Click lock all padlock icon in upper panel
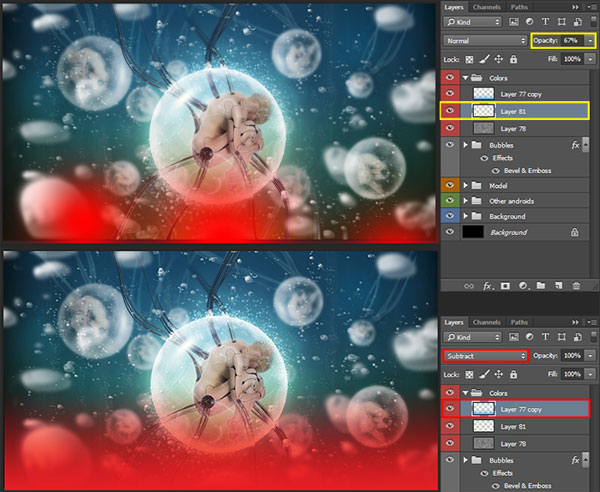This screenshot has width=600, height=492. click(514, 59)
